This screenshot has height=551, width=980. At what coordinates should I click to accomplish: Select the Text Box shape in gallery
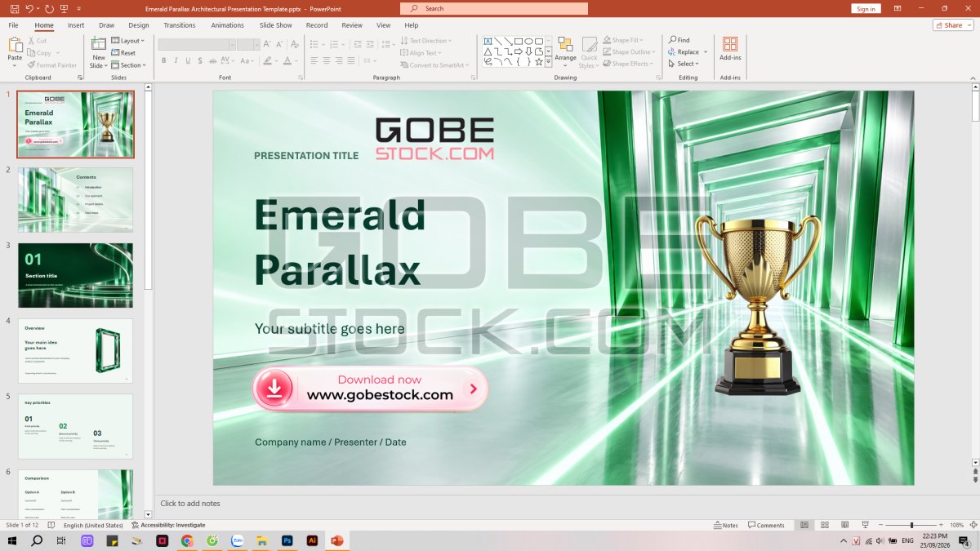pyautogui.click(x=488, y=41)
